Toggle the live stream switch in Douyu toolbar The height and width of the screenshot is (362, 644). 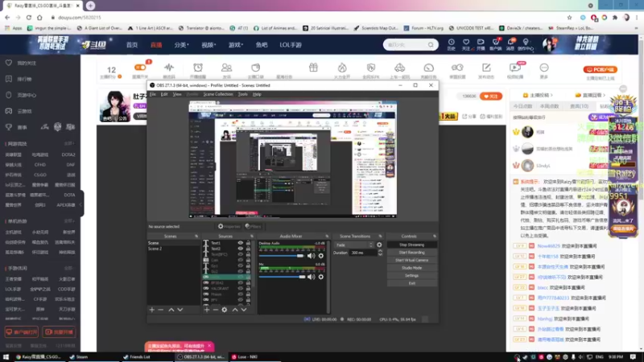pyautogui.click(x=140, y=68)
